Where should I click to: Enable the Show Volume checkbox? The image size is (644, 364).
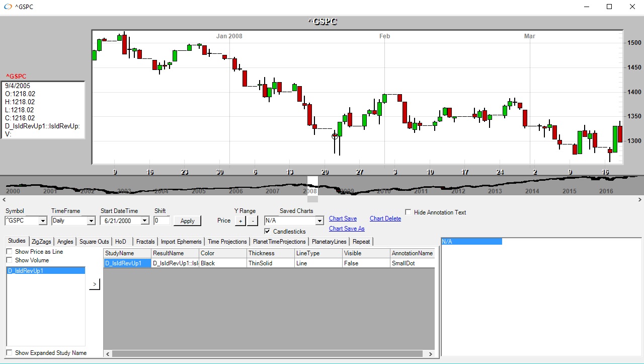[x=9, y=260]
